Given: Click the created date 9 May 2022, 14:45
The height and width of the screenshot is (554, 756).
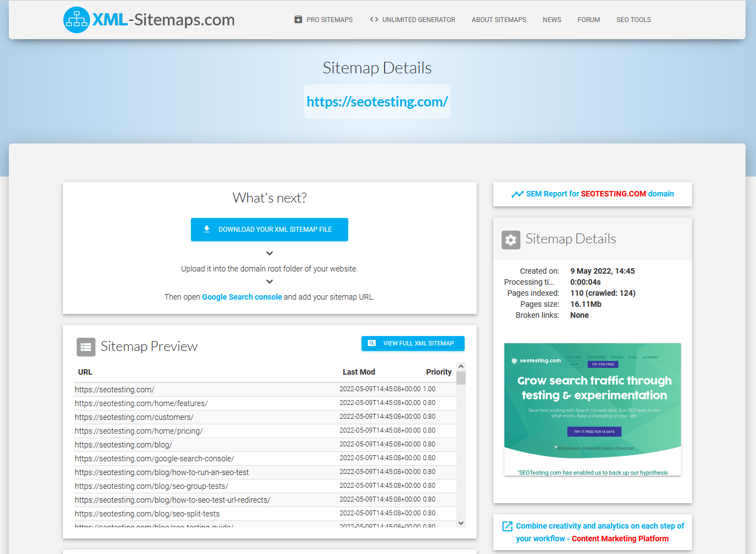Looking at the screenshot, I should 603,271.
